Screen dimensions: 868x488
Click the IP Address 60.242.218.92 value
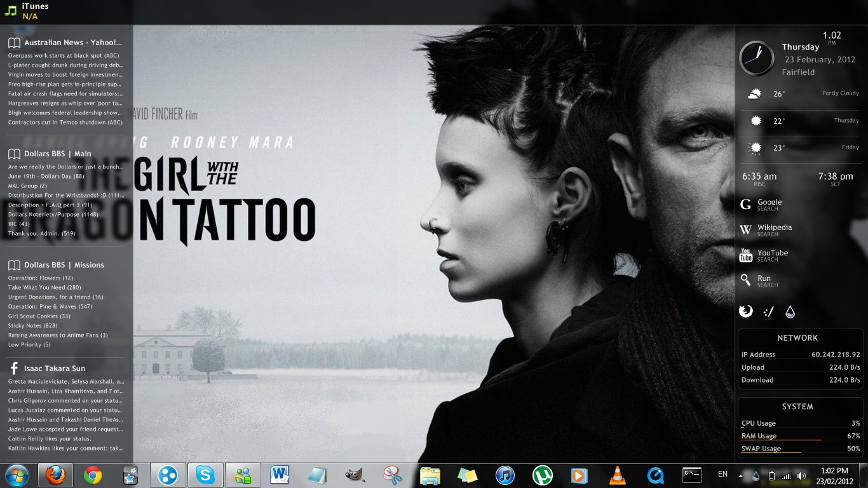(836, 355)
